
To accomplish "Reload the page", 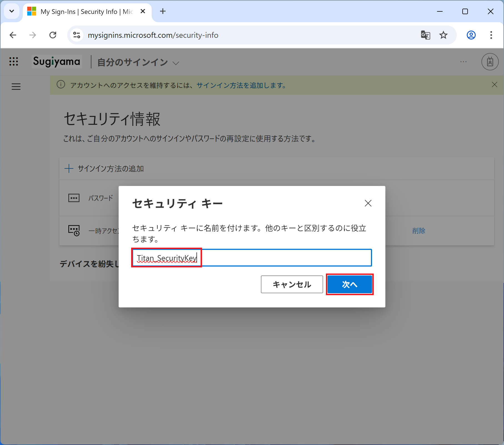I will tap(53, 35).
